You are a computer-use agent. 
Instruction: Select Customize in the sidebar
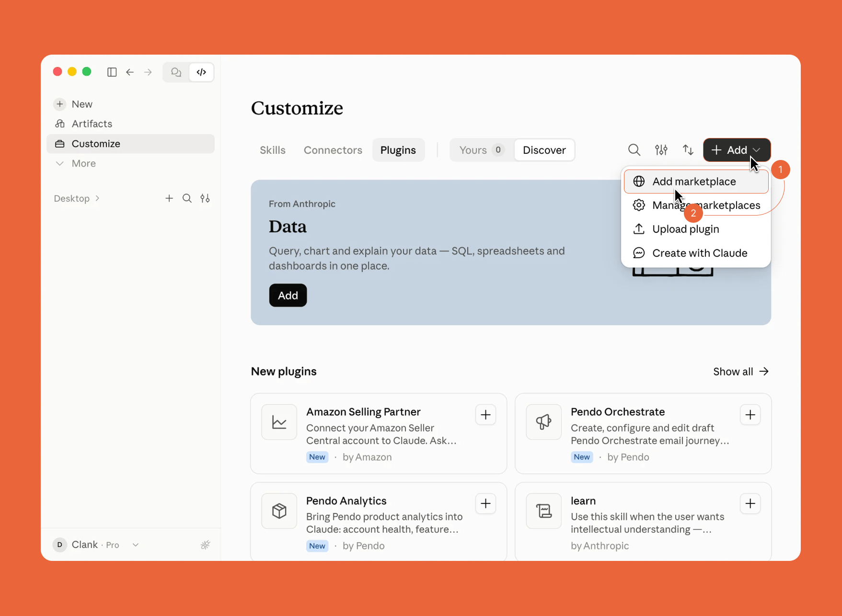[x=130, y=144]
